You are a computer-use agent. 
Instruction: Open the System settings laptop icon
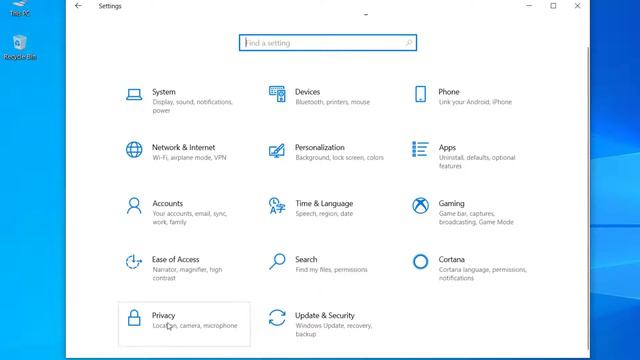click(x=134, y=95)
